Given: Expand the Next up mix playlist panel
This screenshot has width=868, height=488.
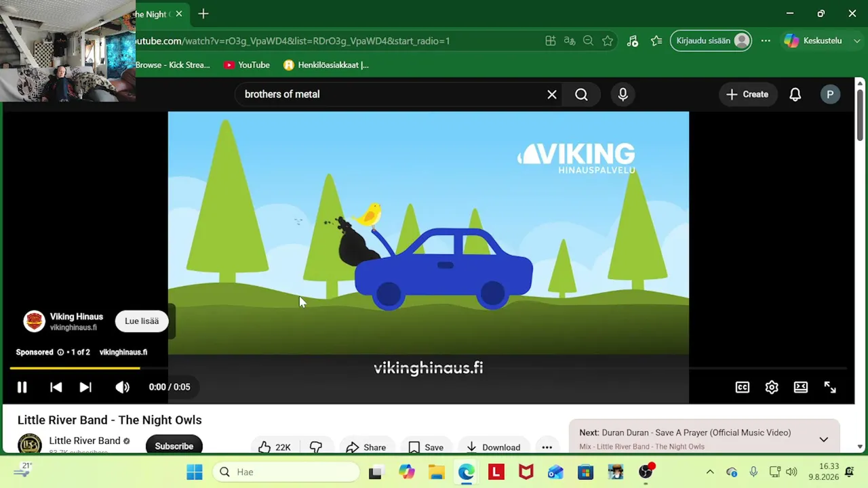Looking at the screenshot, I should coord(823,439).
